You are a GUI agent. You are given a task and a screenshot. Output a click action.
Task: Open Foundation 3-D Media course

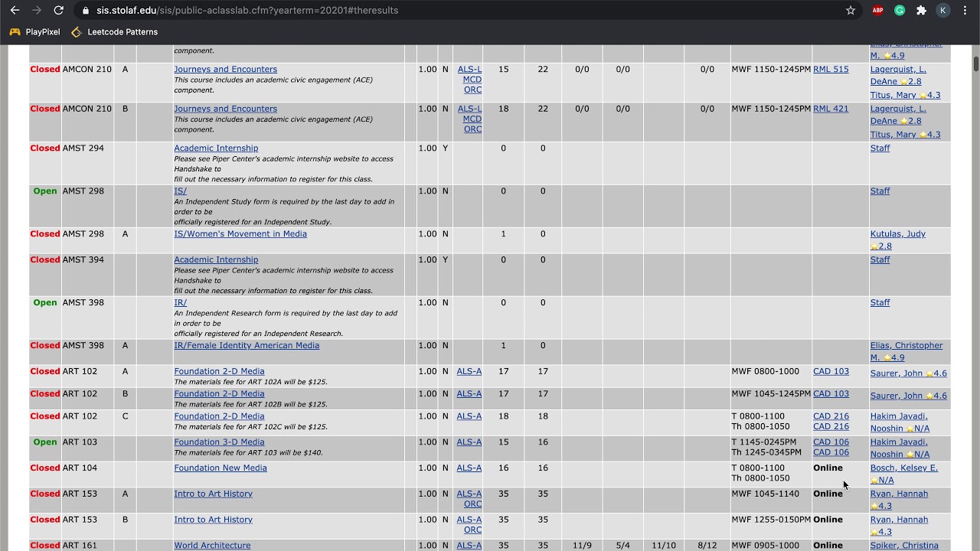pyautogui.click(x=219, y=442)
